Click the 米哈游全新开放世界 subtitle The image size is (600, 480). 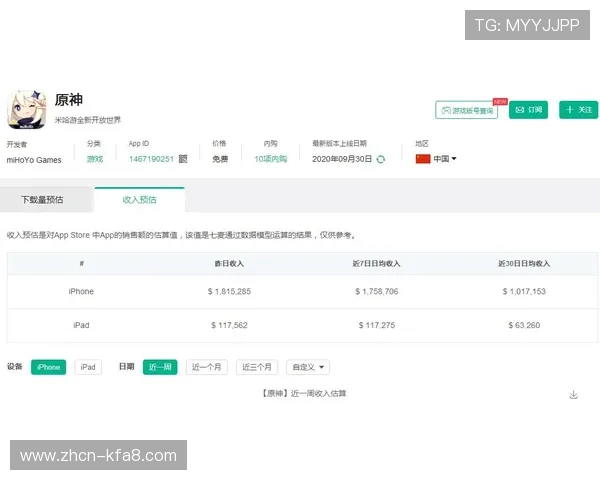click(88, 120)
